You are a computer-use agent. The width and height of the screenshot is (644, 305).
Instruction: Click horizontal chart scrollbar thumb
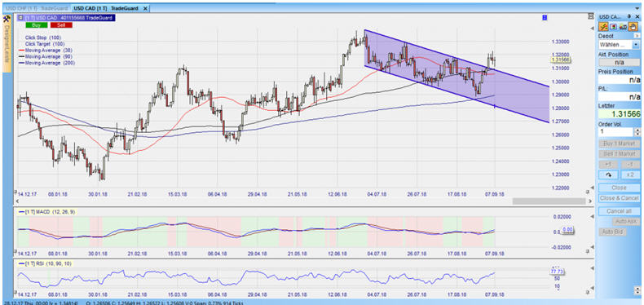click(x=549, y=201)
